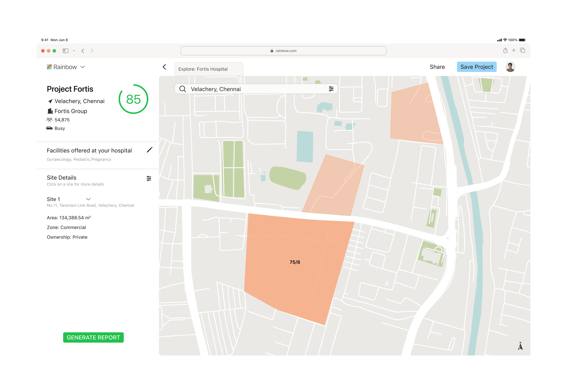Expand the Site 1 dropdown chevron
This screenshot has width=567, height=392.
(x=88, y=199)
